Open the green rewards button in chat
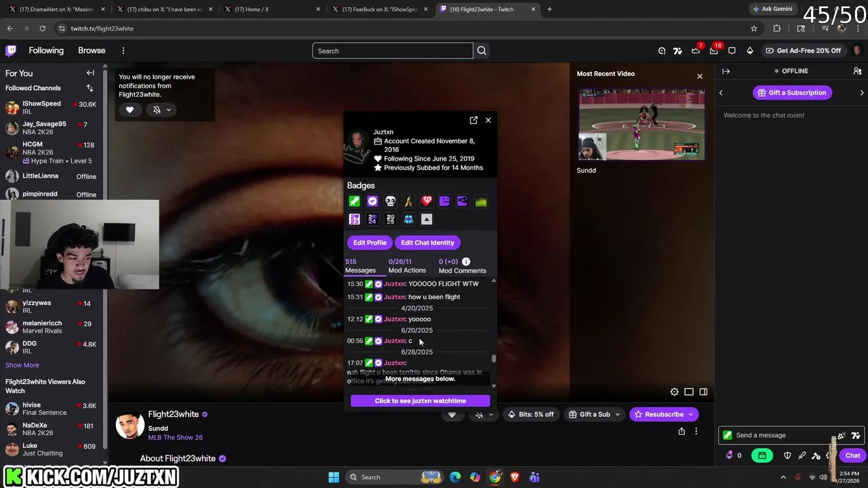Viewport: 868px width, 488px height. click(x=762, y=455)
